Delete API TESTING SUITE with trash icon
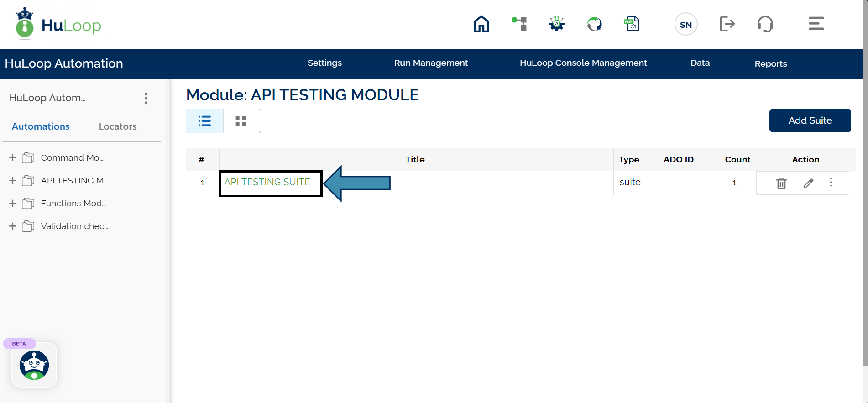868x403 pixels. tap(781, 183)
